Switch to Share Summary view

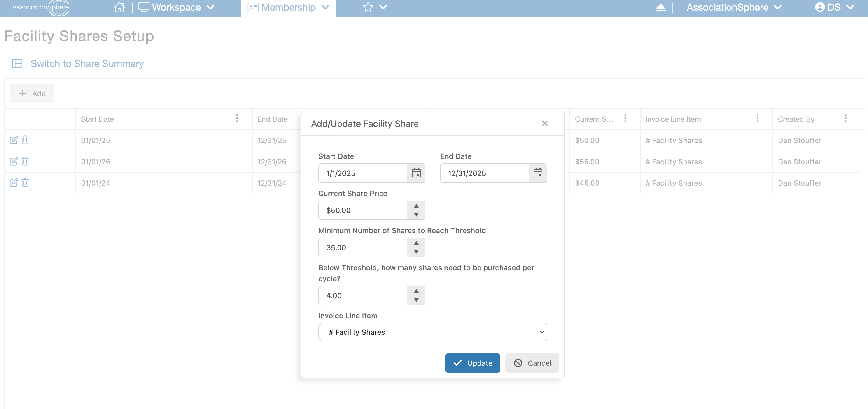pyautogui.click(x=87, y=63)
